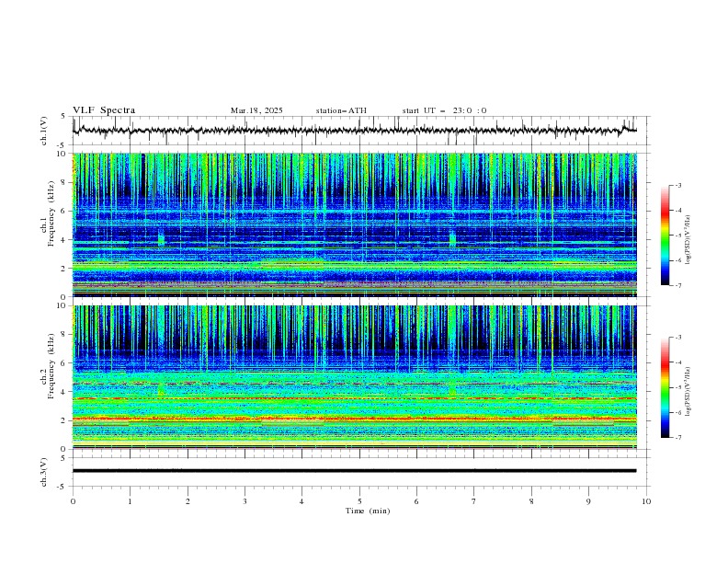Click the time axis tick label '0'

click(x=73, y=501)
